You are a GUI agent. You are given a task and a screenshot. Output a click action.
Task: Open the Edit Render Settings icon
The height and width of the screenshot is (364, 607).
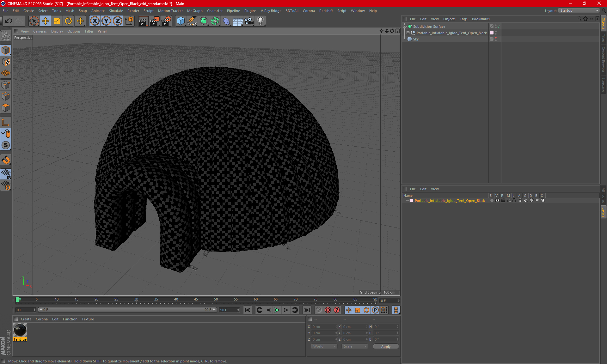click(166, 21)
